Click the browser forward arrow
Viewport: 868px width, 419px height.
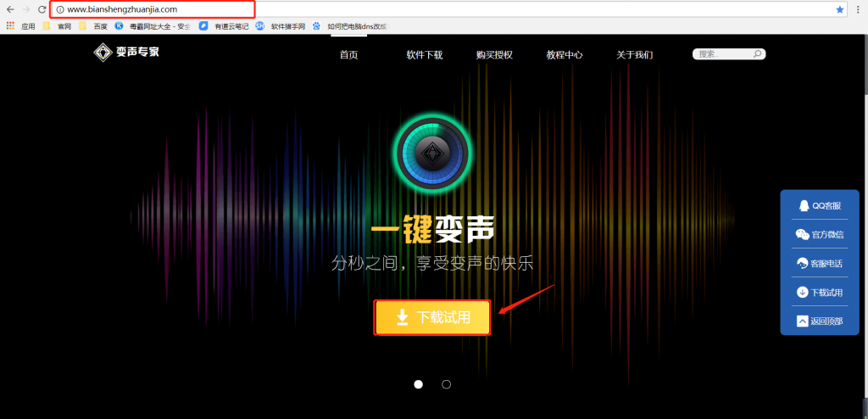pos(26,9)
